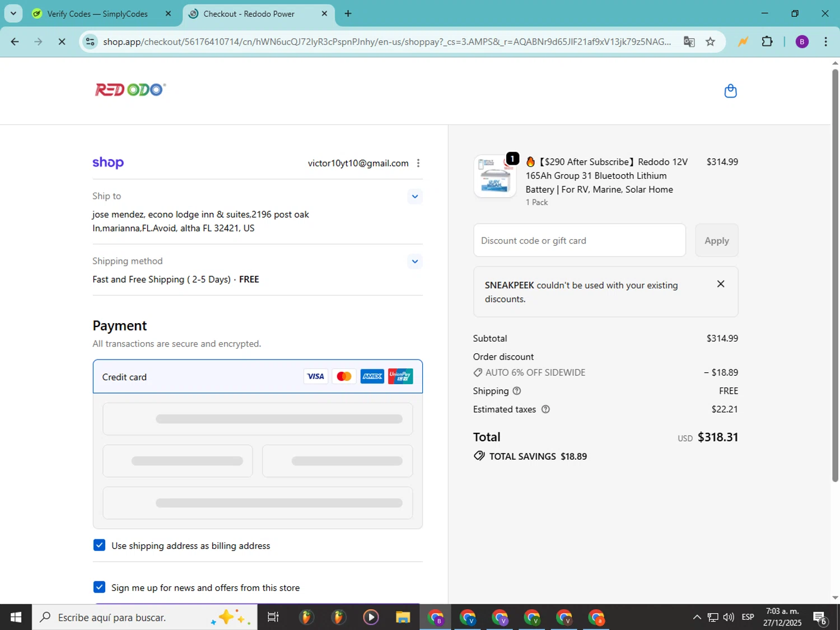Click the orange extension icon in toolbar
840x630 pixels.
point(743,41)
